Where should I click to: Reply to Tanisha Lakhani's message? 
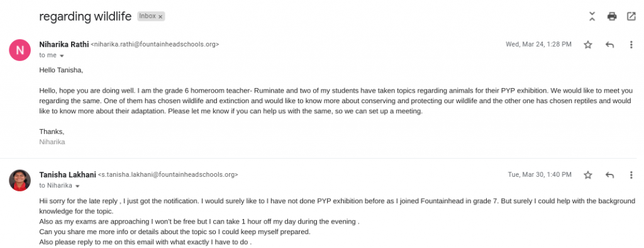tap(610, 175)
